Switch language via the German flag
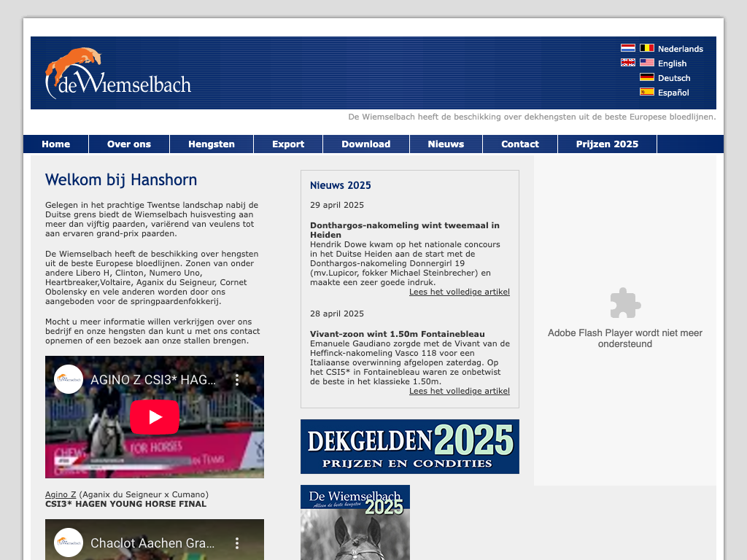 click(x=647, y=77)
